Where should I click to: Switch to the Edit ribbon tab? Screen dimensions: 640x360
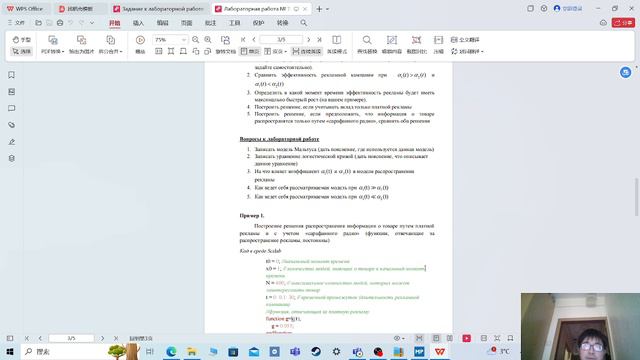(x=162, y=23)
